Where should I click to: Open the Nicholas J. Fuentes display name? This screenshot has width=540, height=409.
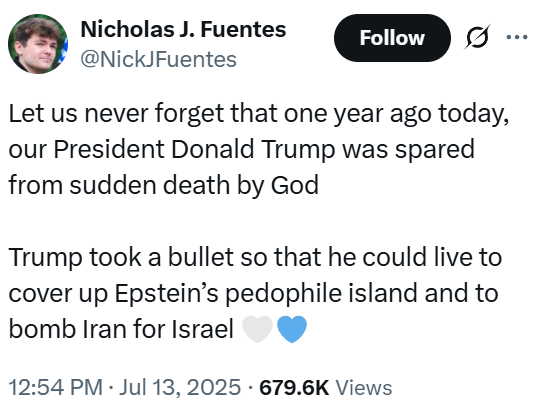[183, 29]
